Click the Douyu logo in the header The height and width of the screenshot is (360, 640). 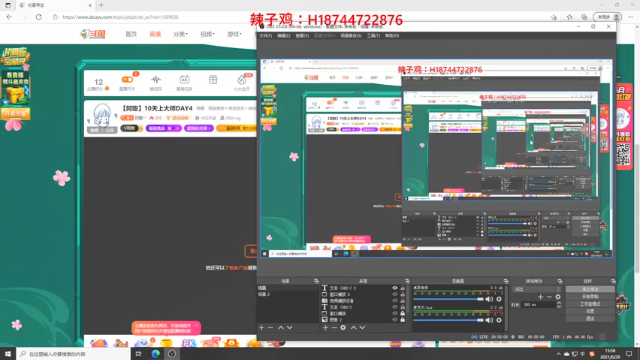pos(93,34)
